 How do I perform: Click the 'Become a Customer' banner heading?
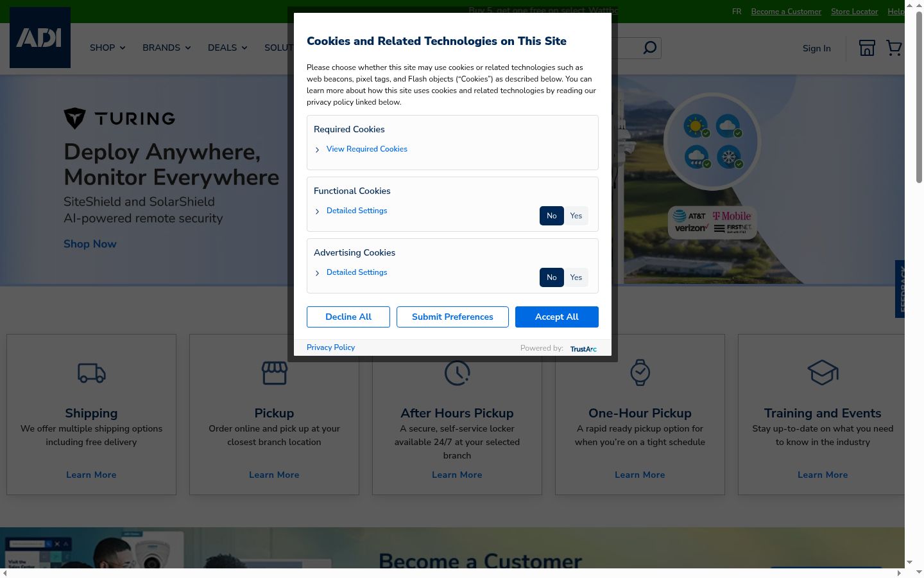pyautogui.click(x=481, y=560)
